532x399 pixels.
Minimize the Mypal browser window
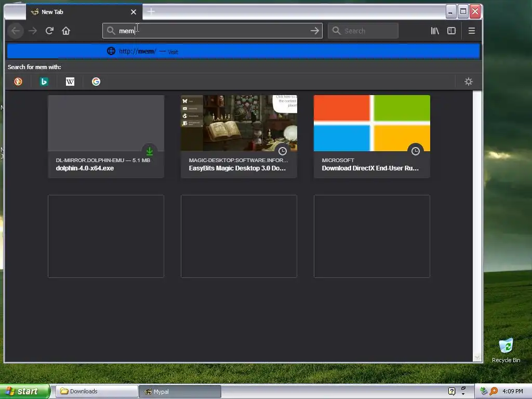pyautogui.click(x=450, y=12)
